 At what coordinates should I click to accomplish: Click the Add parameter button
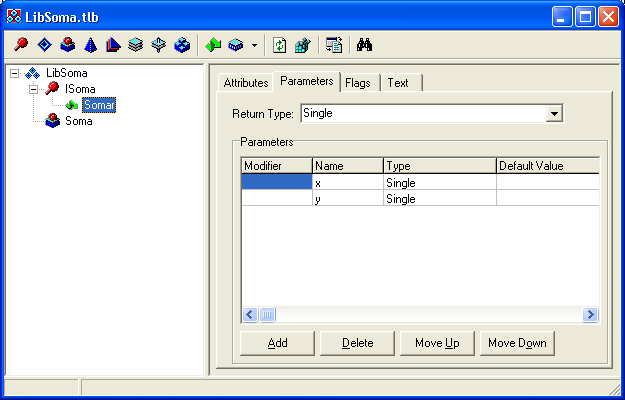coord(277,343)
